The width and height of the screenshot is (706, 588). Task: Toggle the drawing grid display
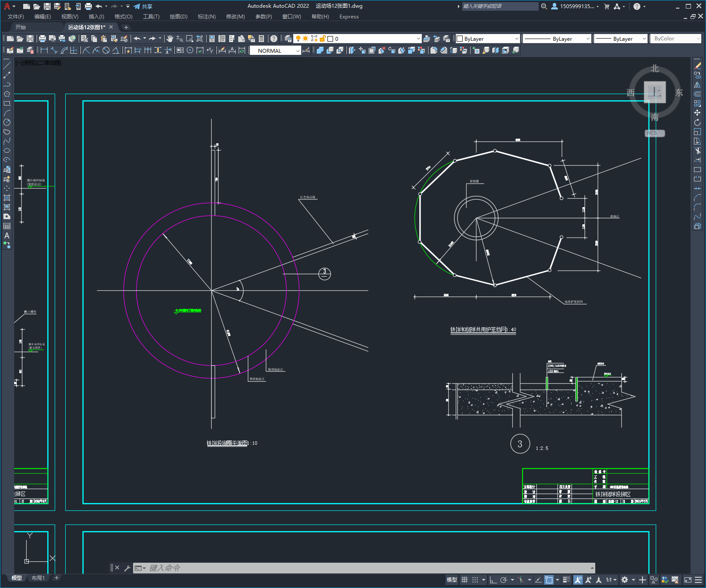[465, 580]
